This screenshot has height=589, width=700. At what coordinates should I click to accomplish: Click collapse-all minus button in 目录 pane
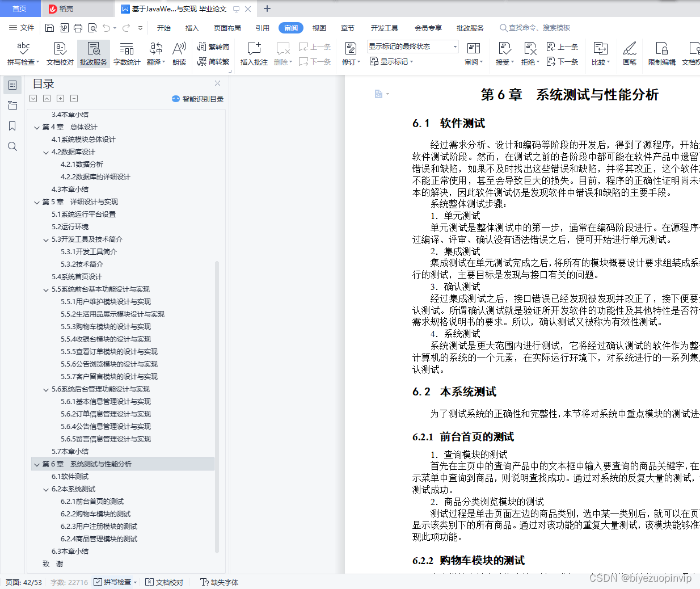coord(74,98)
